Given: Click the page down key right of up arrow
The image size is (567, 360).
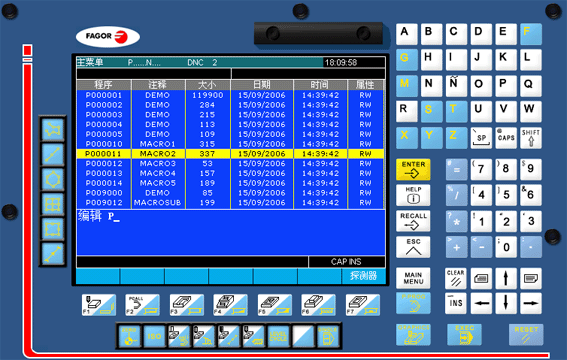Looking at the screenshot, I should coord(531,278).
